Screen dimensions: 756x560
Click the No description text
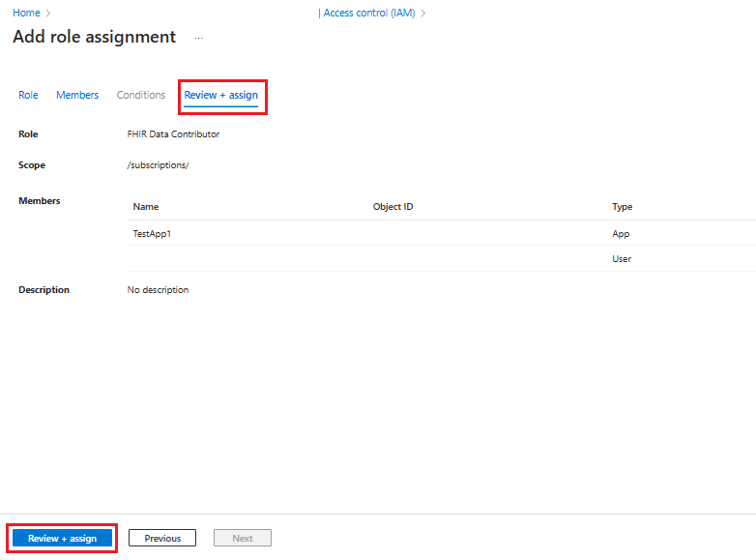(x=158, y=290)
